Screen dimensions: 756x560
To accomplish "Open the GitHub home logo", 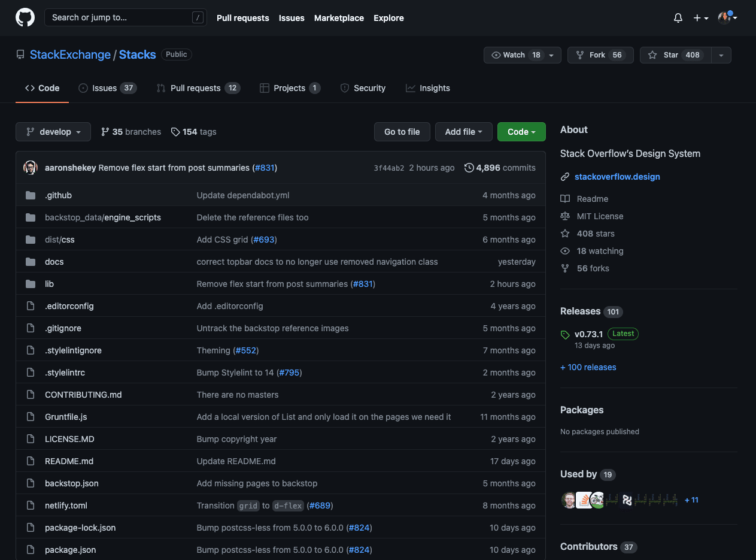I will point(25,17).
